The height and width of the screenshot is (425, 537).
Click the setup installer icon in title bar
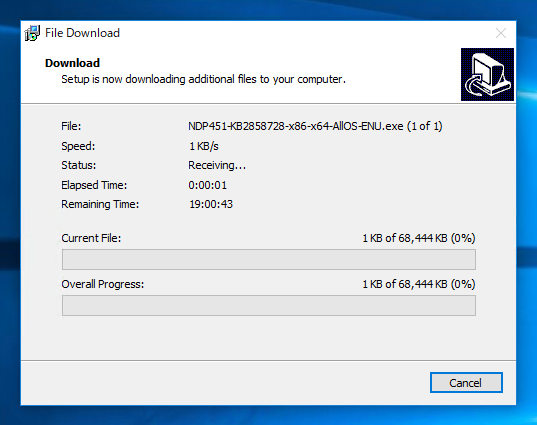pos(33,33)
